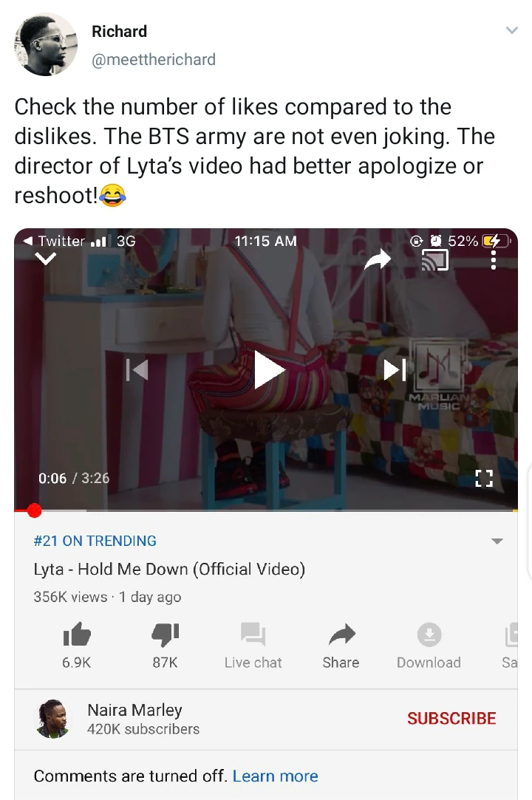Open tweet options chevron menu
The image size is (532, 800).
pos(511,30)
